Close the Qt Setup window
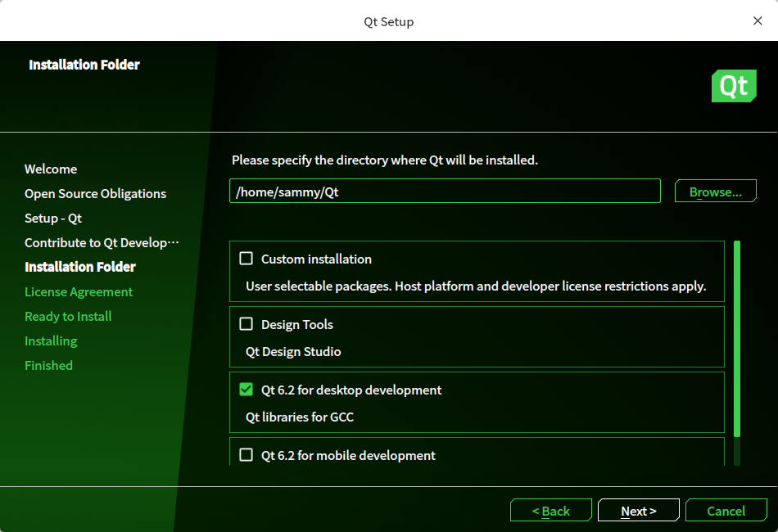 click(758, 21)
